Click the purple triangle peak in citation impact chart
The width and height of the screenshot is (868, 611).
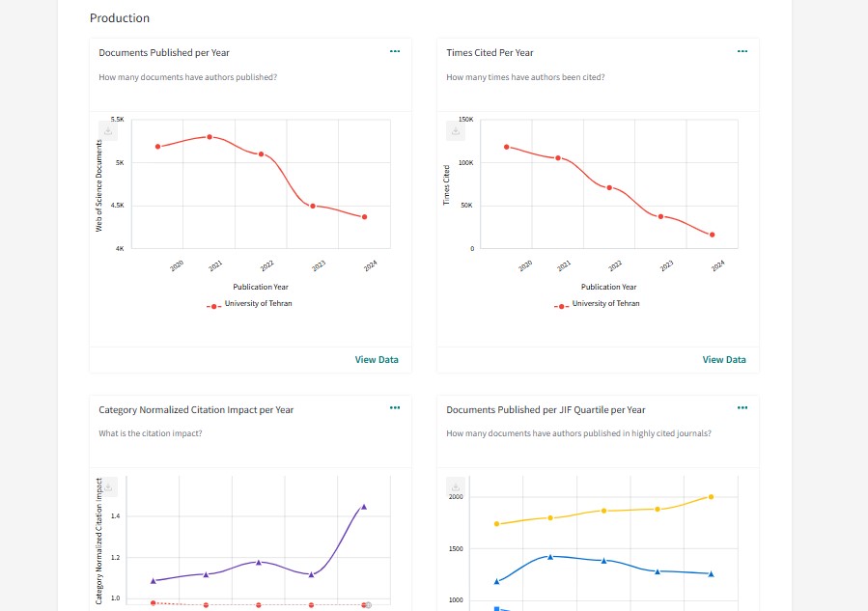click(364, 506)
